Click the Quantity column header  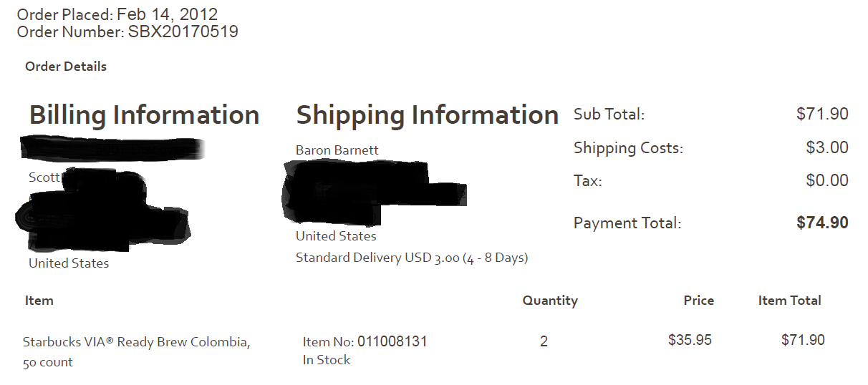click(550, 301)
